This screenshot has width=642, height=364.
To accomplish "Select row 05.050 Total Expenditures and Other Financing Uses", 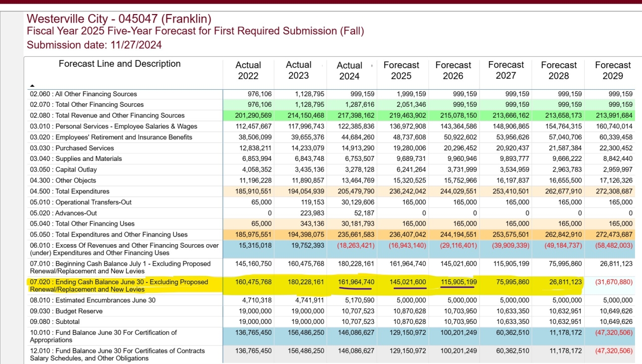I will point(108,235).
